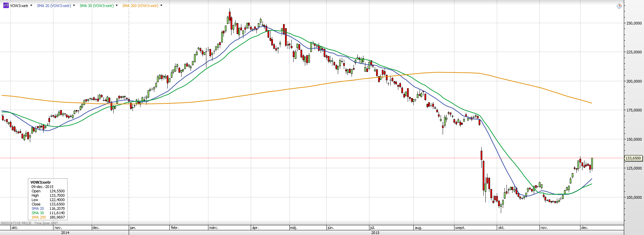Click the High value 133,7000 in info box
Image resolution: width=644 pixels, height=235 pixels.
point(57,195)
